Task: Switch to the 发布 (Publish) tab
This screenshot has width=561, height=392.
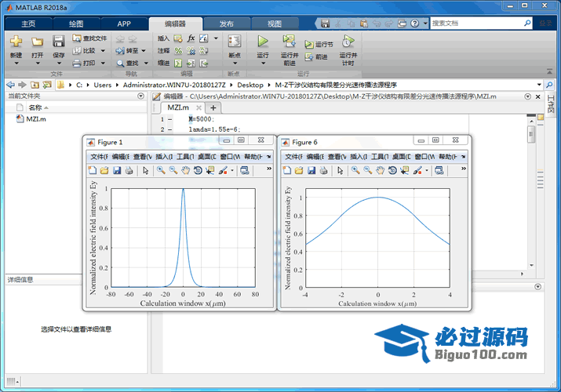Action: tap(227, 24)
